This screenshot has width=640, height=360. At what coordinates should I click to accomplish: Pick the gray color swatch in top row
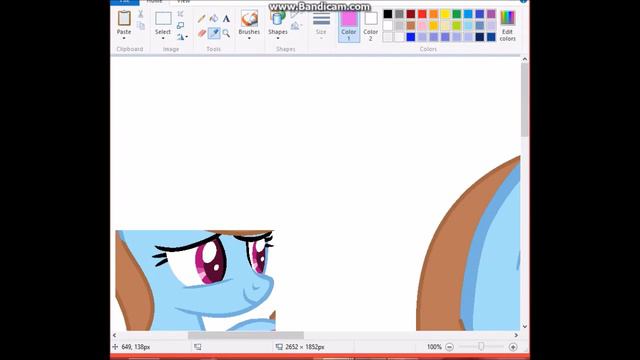point(399,14)
